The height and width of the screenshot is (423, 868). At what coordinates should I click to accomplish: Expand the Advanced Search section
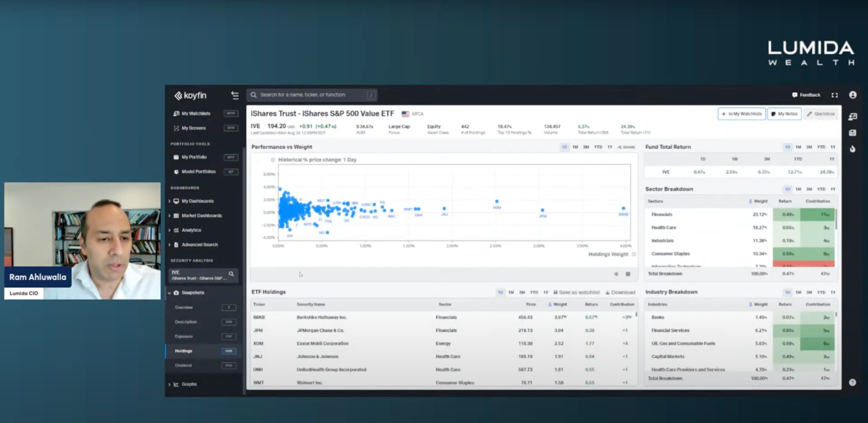[x=169, y=245]
